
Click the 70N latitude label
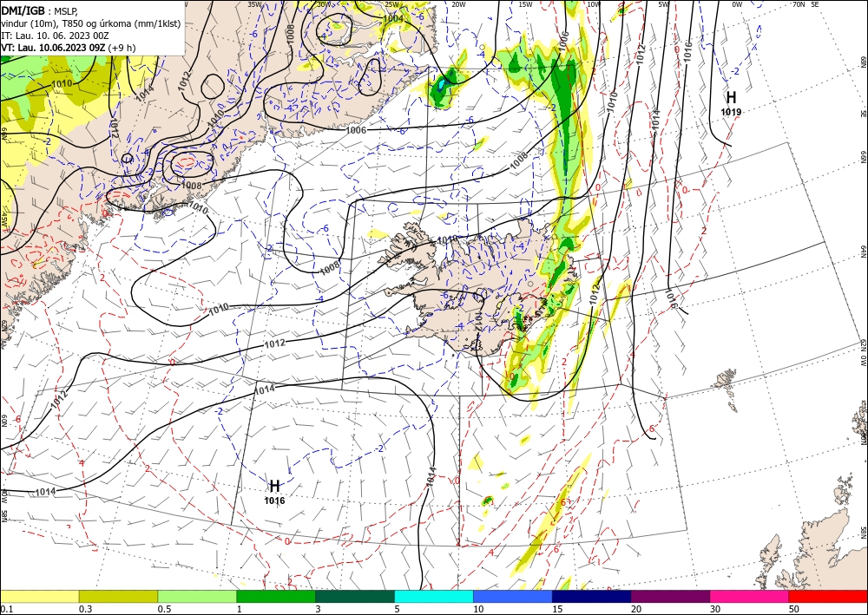coord(799,3)
